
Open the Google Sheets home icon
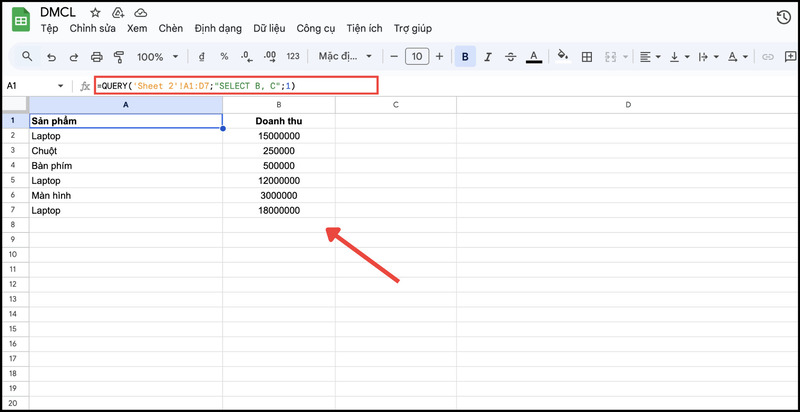(x=21, y=20)
